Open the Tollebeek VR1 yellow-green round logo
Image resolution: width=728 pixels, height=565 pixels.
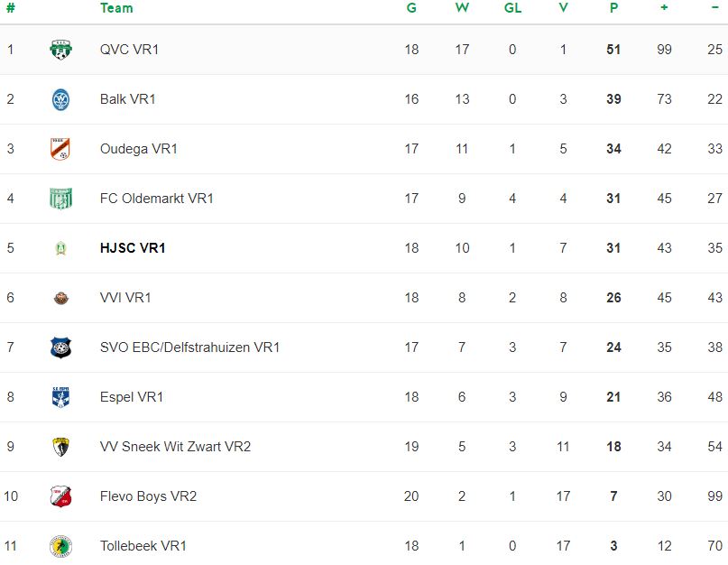[x=60, y=546]
